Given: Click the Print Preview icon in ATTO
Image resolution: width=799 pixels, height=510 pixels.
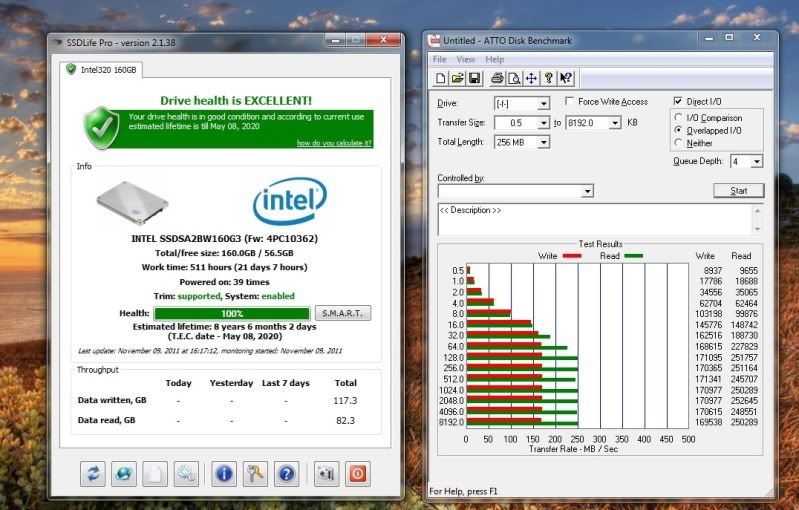Looking at the screenshot, I should (514, 78).
